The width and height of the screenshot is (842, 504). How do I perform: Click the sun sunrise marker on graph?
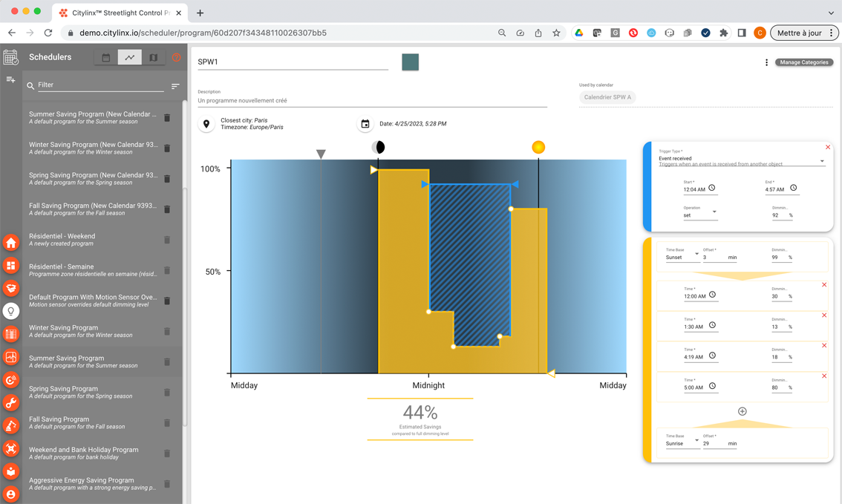(x=538, y=147)
